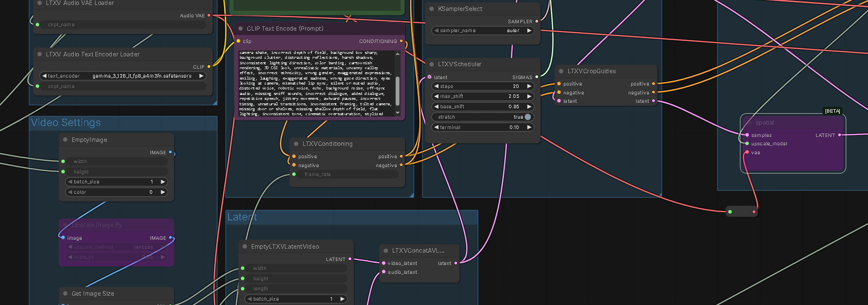Select previous sampler_name with left arrow

pyautogui.click(x=436, y=31)
